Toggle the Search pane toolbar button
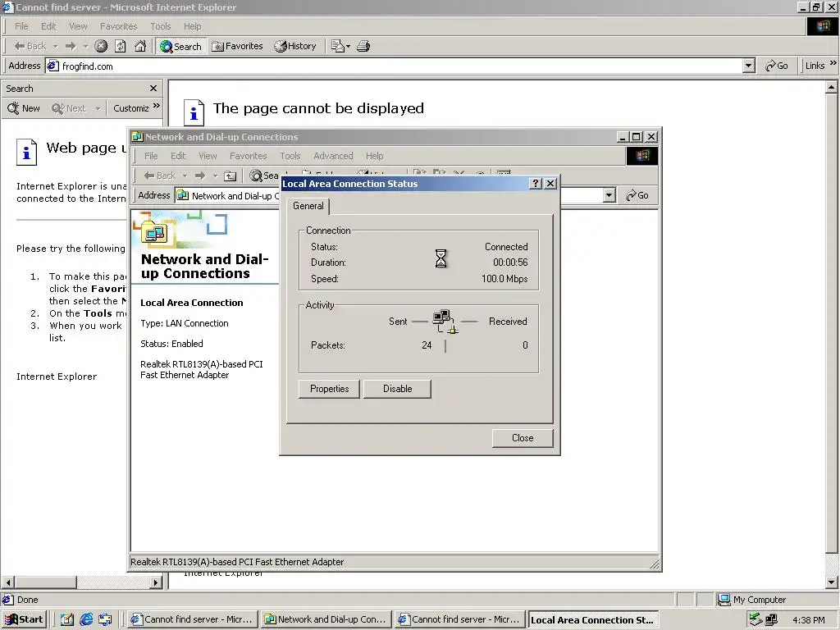Screen dimensions: 840x630 [180, 46]
